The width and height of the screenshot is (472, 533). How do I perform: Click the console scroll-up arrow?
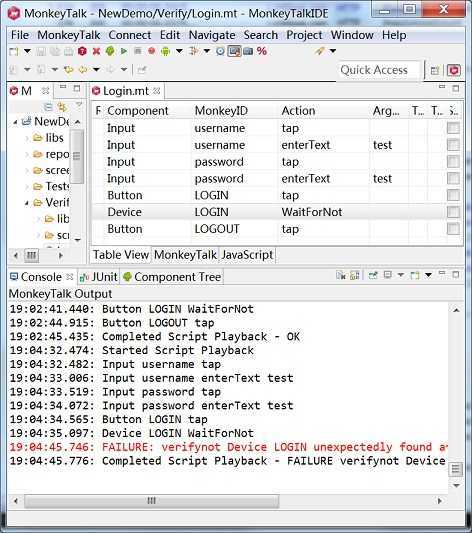[x=456, y=310]
